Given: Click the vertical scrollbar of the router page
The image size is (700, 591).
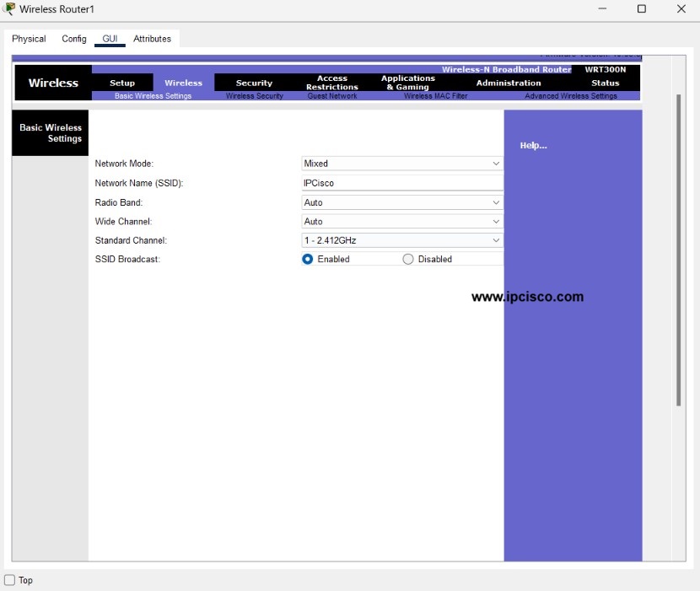Looking at the screenshot, I should point(678,250).
